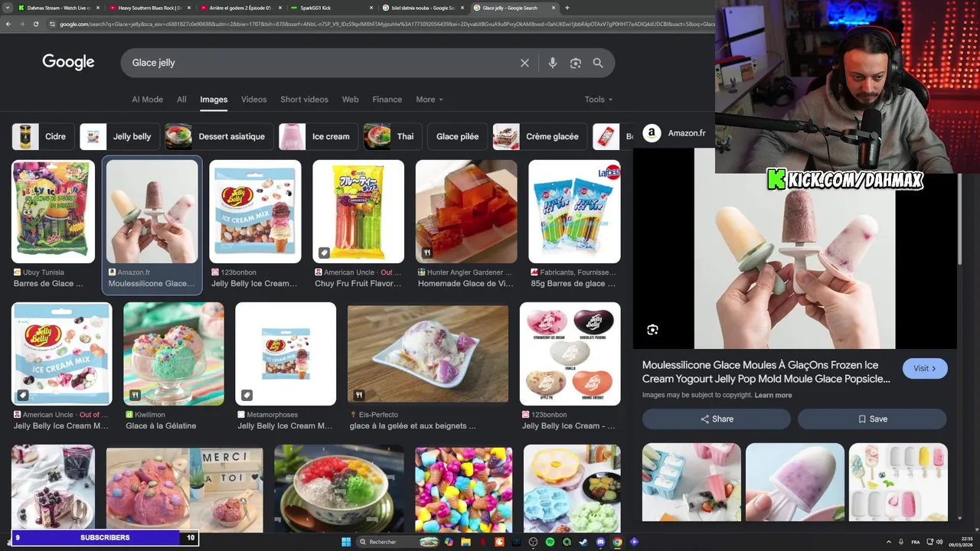Viewport: 980px width, 551px height.
Task: Open the clock and date in the taskbar
Action: 962,542
